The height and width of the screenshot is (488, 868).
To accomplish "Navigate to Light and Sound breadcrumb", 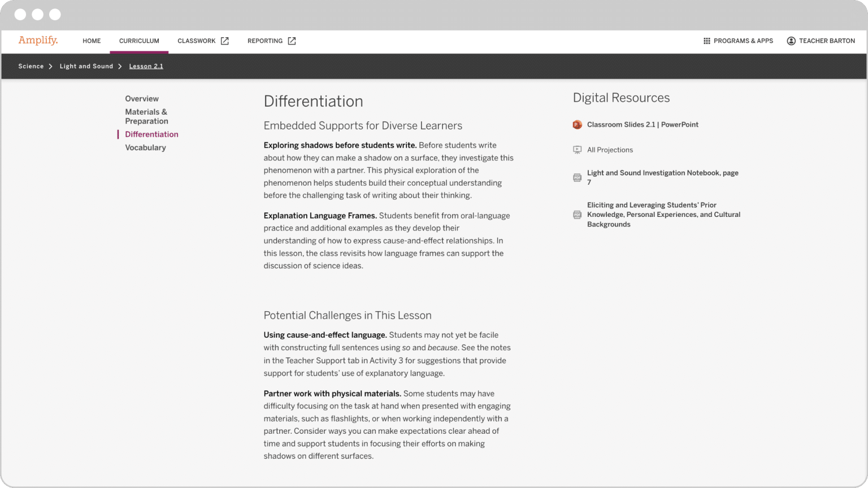I will (86, 66).
